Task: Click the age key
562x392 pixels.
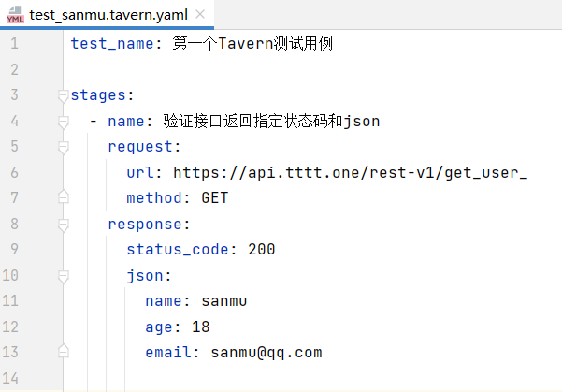Action: point(159,327)
